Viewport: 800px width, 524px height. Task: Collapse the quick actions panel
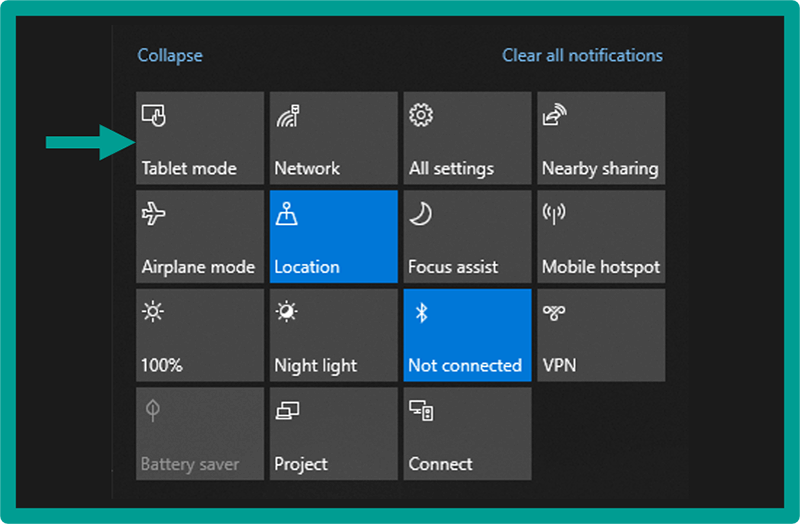click(x=170, y=55)
